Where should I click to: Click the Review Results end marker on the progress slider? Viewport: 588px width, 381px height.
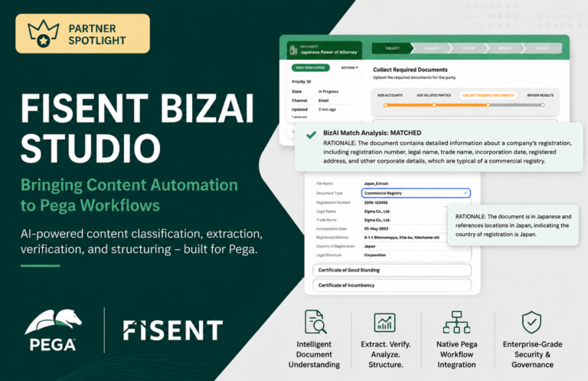(x=542, y=105)
